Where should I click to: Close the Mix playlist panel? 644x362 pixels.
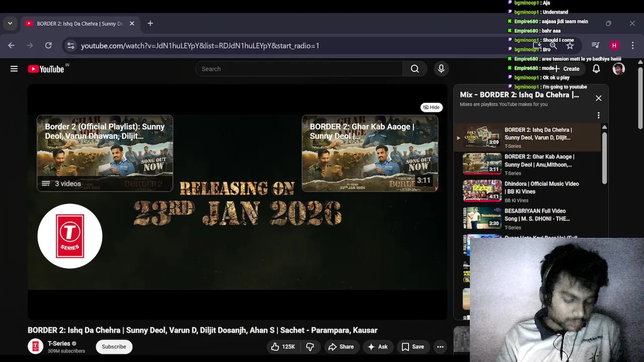point(599,99)
